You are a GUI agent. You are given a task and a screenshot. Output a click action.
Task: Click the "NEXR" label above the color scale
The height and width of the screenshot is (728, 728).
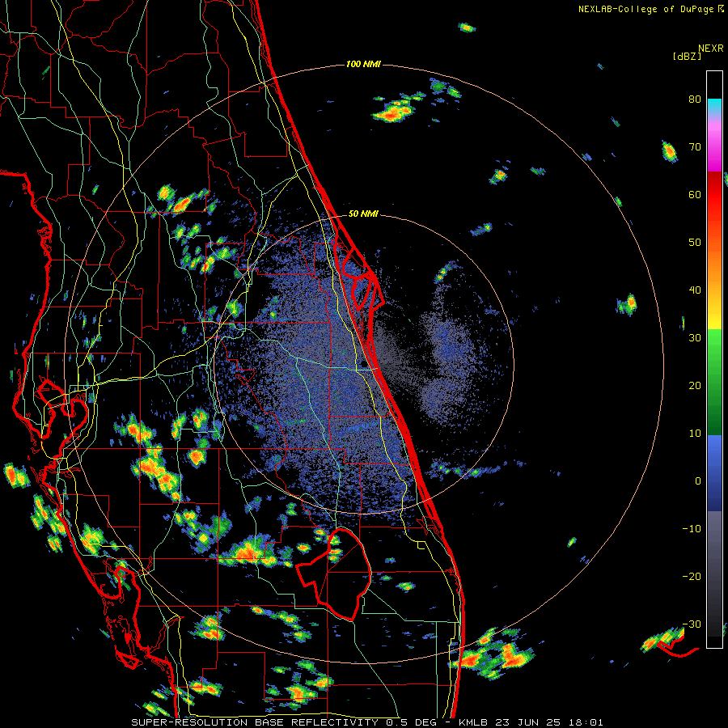point(710,49)
